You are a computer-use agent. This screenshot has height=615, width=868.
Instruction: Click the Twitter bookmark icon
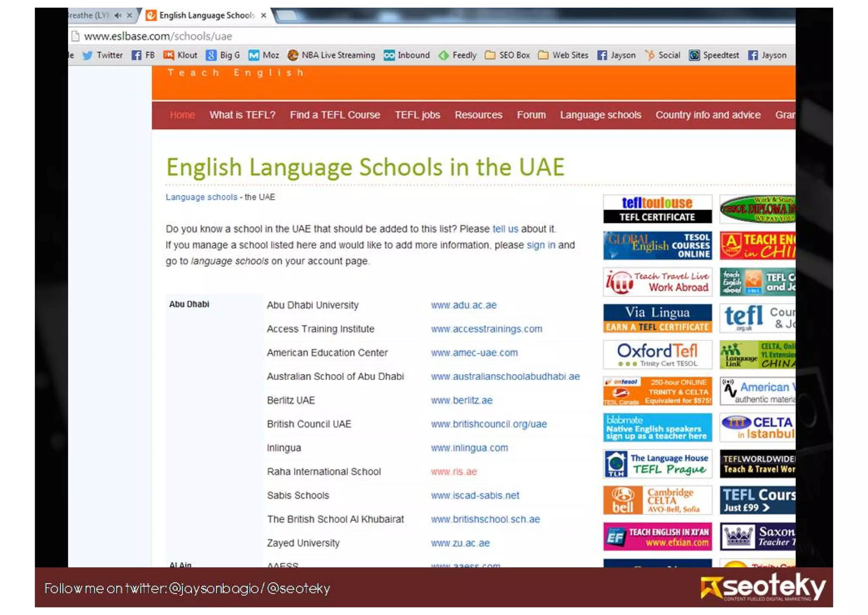pos(87,55)
